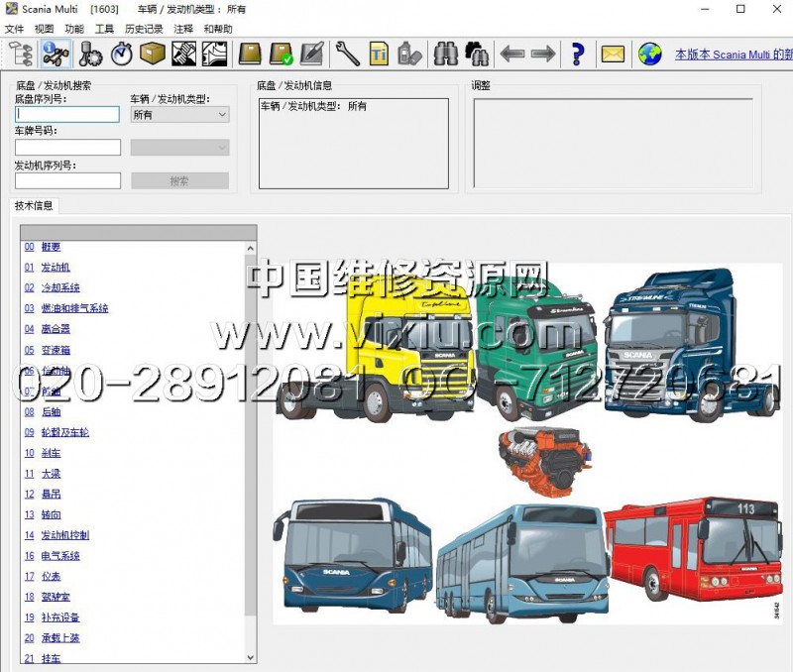Click the tree structure icon in toolbar

(x=19, y=53)
